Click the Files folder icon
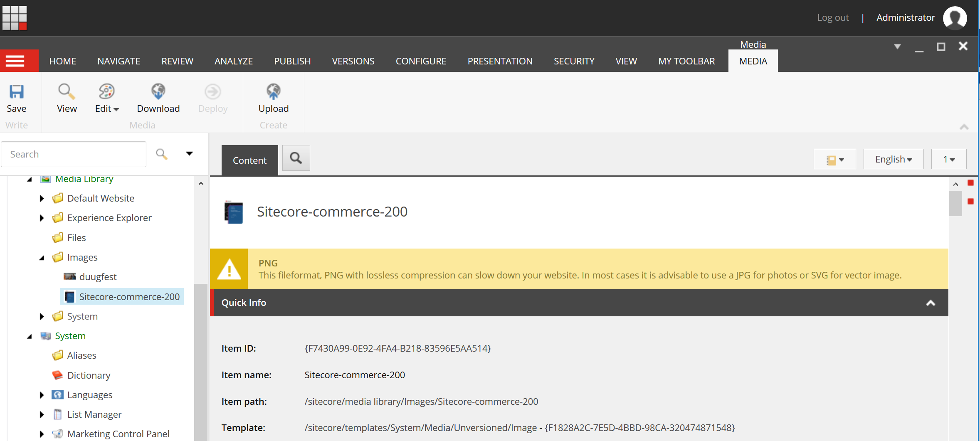The width and height of the screenshot is (980, 441). pyautogui.click(x=58, y=238)
